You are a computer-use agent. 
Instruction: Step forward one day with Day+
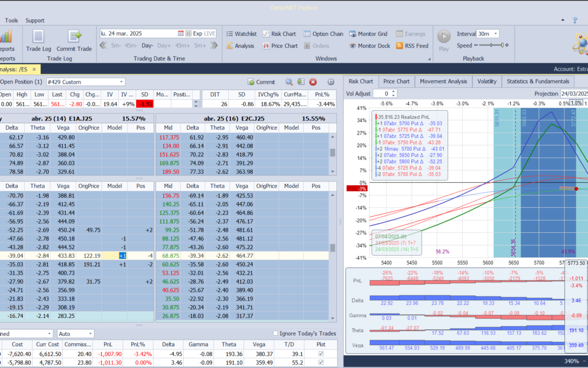pyautogui.click(x=164, y=45)
